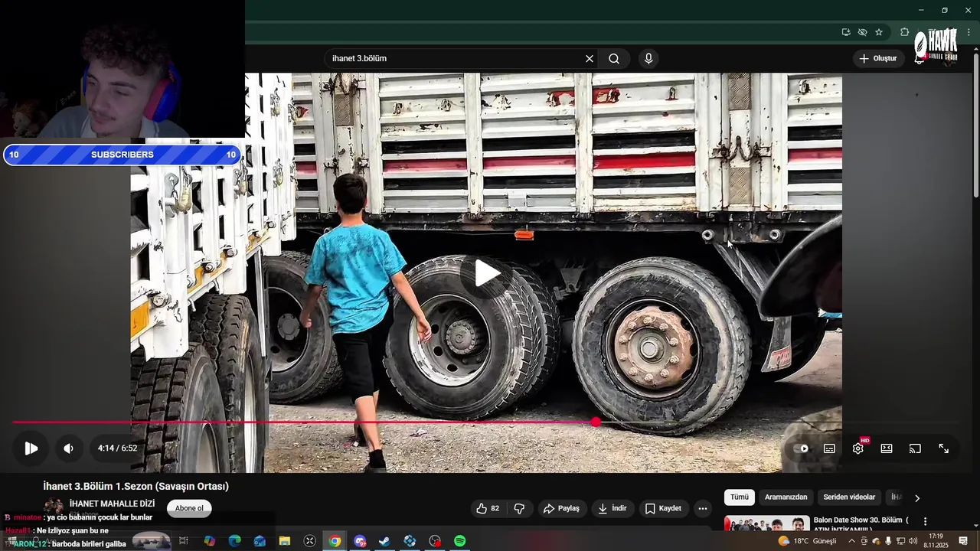980x551 pixels.
Task: Open File Explorer from taskbar
Action: click(285, 541)
